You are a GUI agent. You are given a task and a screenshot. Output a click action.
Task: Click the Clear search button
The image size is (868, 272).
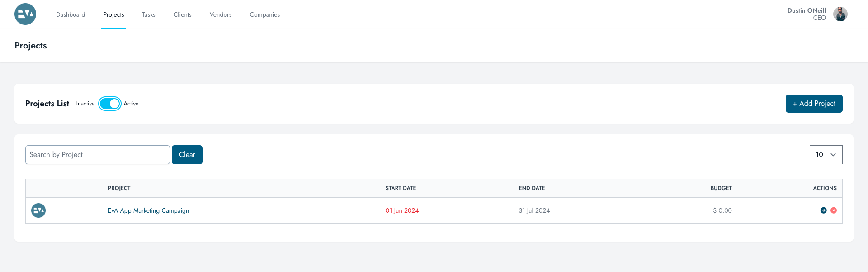point(187,155)
